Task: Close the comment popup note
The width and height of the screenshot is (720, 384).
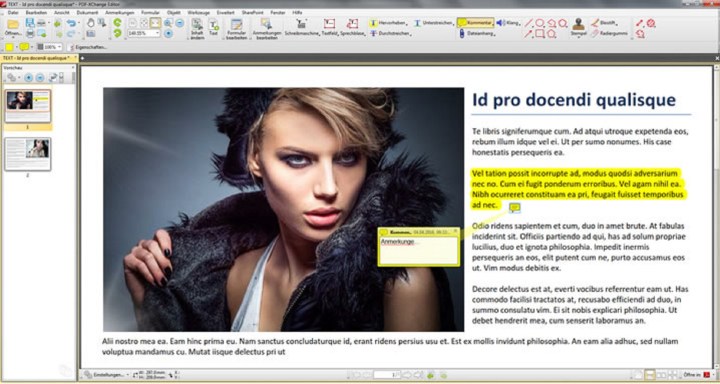Action: tap(456, 232)
